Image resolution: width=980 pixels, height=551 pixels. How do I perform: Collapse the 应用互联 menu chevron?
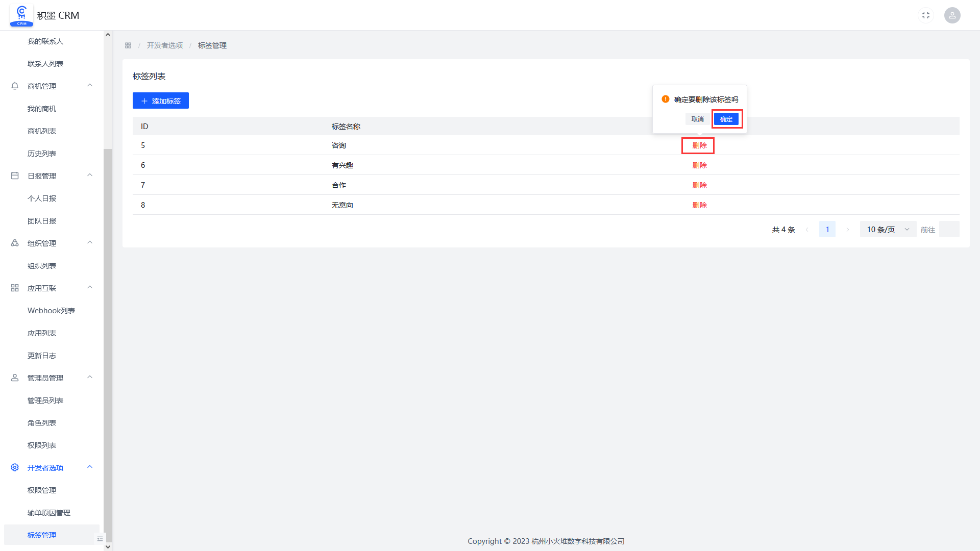90,288
